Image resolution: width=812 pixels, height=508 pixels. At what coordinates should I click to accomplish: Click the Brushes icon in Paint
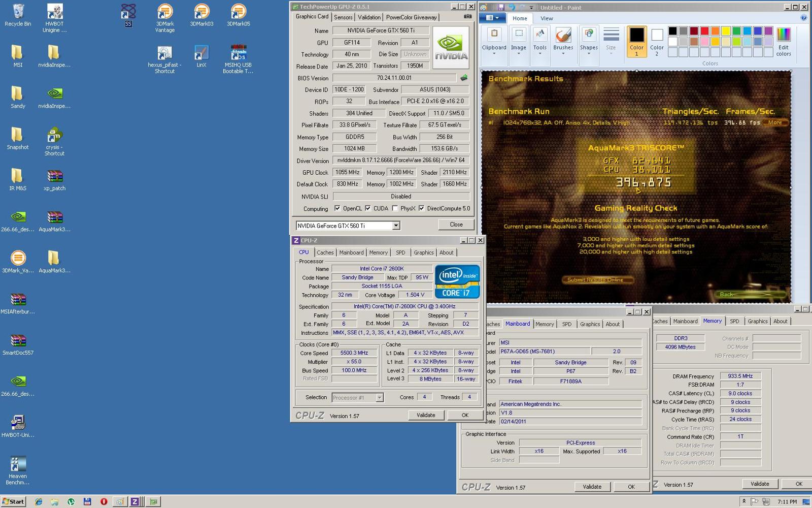[x=563, y=35]
